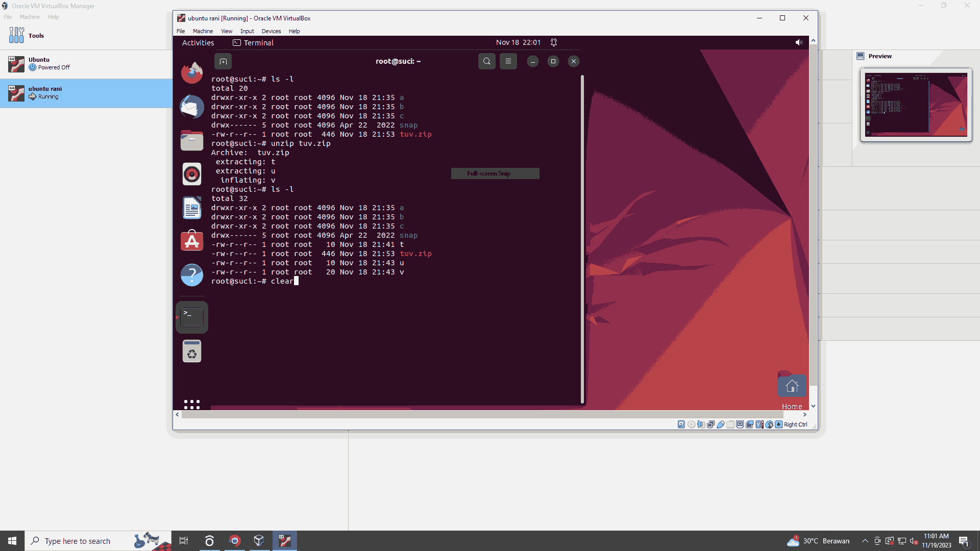Click the display indicator in status bar
This screenshot has height=551, width=980.
click(x=740, y=424)
